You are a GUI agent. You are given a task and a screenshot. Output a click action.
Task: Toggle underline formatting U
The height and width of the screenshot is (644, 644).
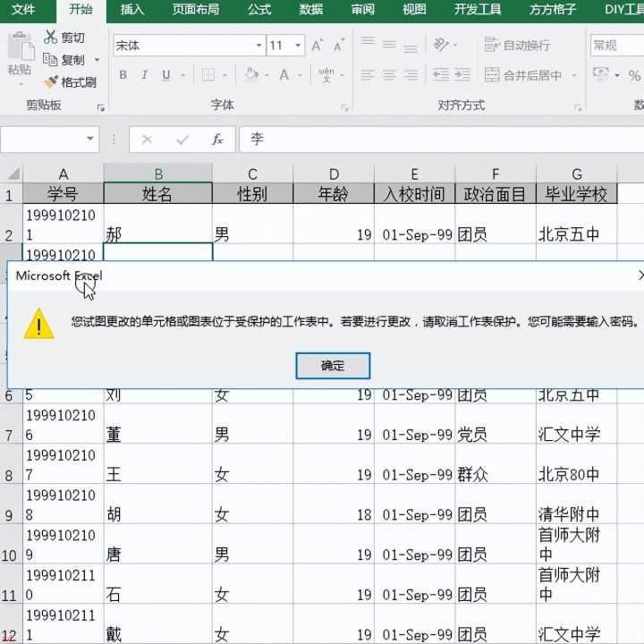pyautogui.click(x=166, y=75)
